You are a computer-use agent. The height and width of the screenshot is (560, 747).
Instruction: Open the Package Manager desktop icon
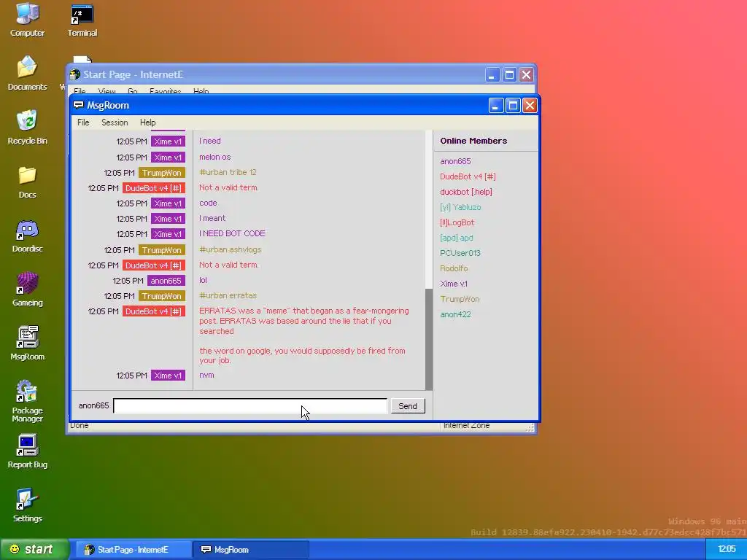pos(27,401)
